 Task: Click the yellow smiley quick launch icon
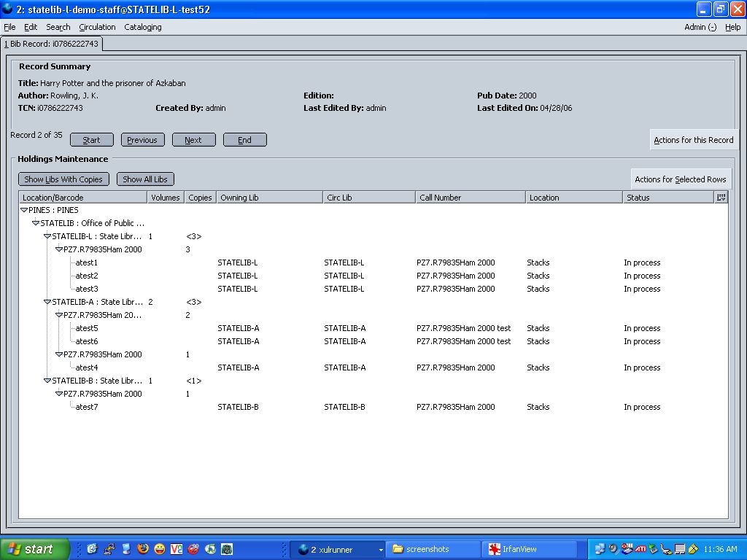click(x=160, y=548)
